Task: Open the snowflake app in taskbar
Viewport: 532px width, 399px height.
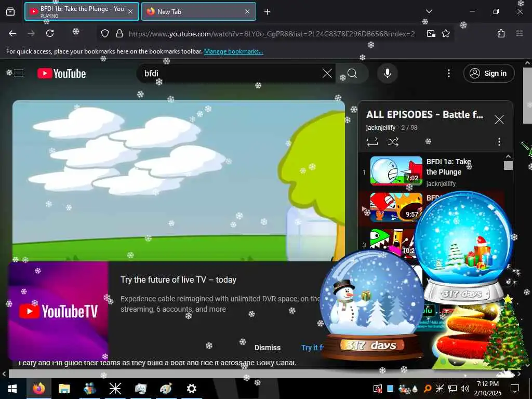Action: pos(115,388)
